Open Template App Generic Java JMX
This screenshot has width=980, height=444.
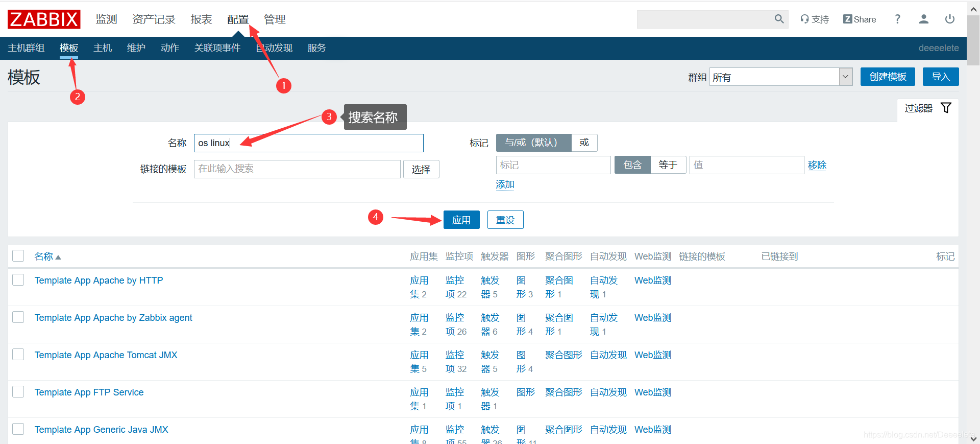102,430
